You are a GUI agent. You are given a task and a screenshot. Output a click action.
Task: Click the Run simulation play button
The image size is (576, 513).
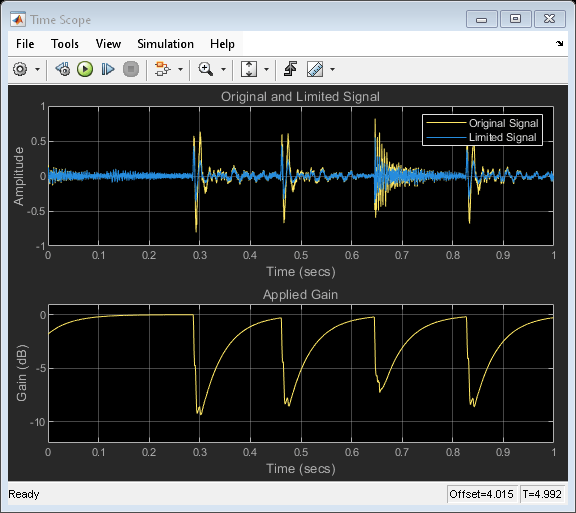click(85, 69)
